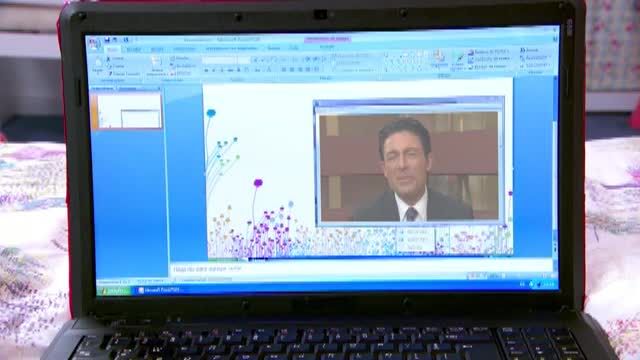Select the Diapositivas pane tab
This screenshot has height=360, width=640.
coord(102,88)
